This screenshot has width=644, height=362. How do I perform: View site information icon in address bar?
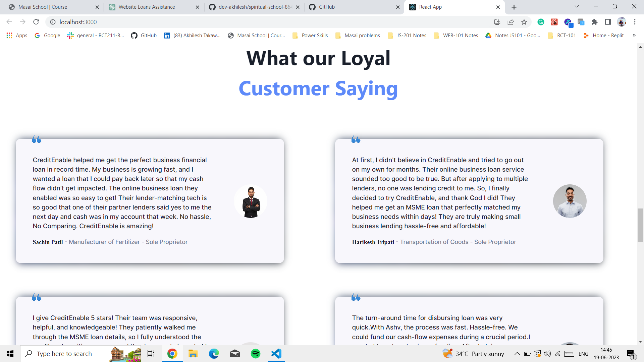coord(53,22)
